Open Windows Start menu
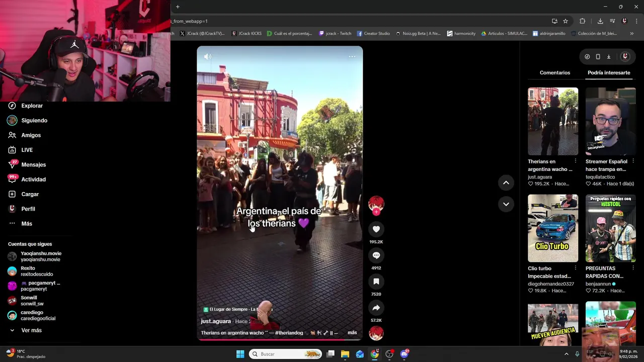This screenshot has height=362, width=644. tap(240, 354)
